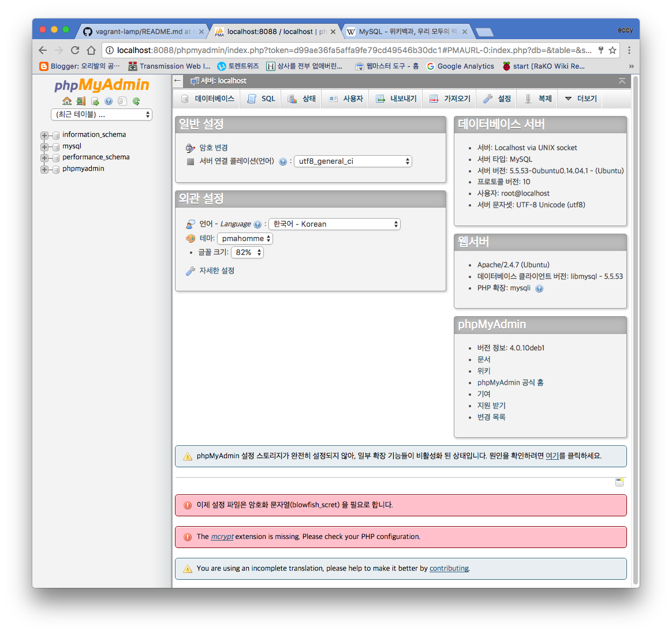Collapse navigation panel with left arrow
Viewport: 672px width, 634px height.
click(x=178, y=81)
